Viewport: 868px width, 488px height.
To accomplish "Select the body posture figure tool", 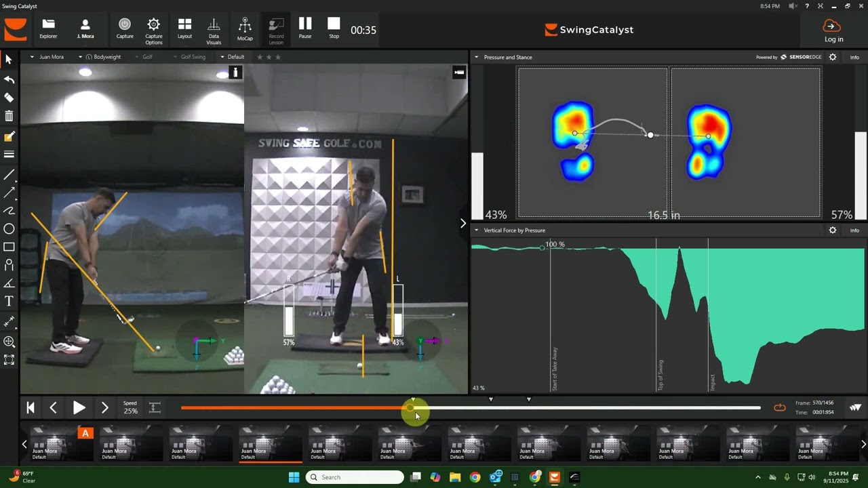I will tap(9, 265).
